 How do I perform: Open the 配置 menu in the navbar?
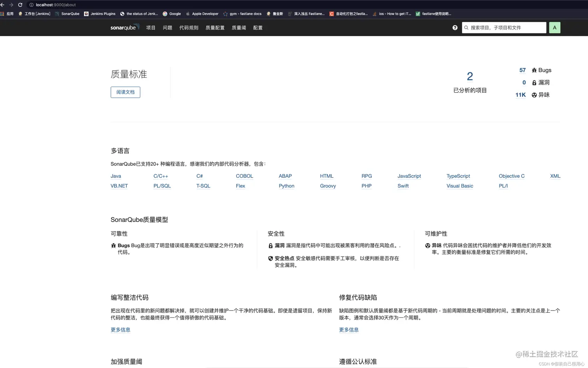pyautogui.click(x=258, y=28)
